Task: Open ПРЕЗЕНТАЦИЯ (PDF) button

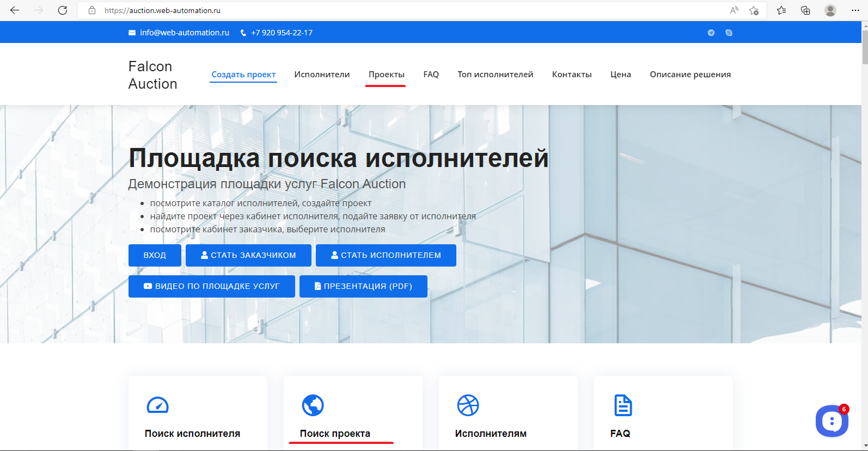Action: [363, 286]
